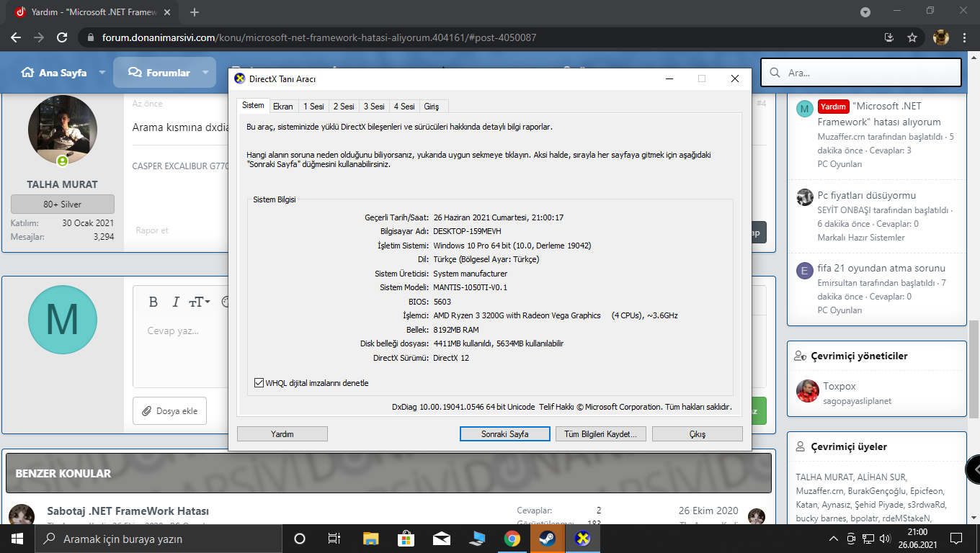Click the install app icon in the address bar
Screen dimensions: 980x553
point(889,37)
